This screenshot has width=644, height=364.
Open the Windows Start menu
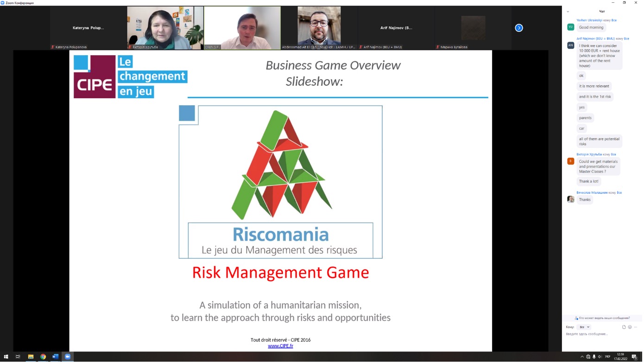tap(6, 357)
